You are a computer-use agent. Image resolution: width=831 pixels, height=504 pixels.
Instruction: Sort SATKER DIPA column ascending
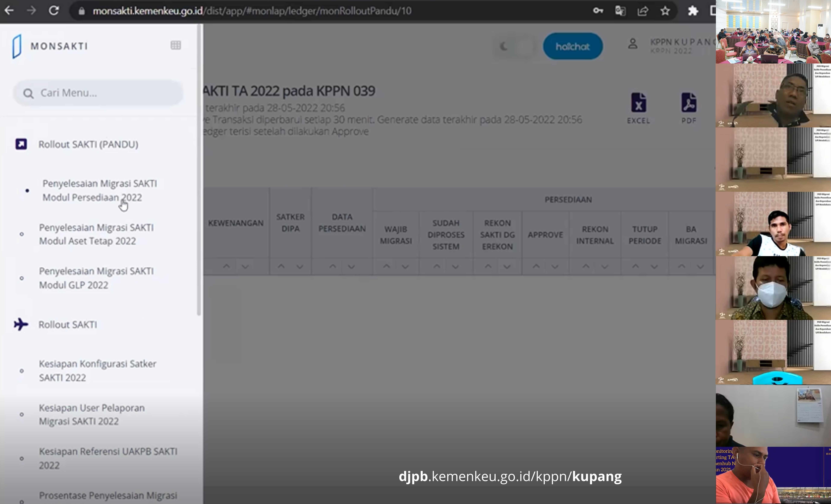(281, 266)
